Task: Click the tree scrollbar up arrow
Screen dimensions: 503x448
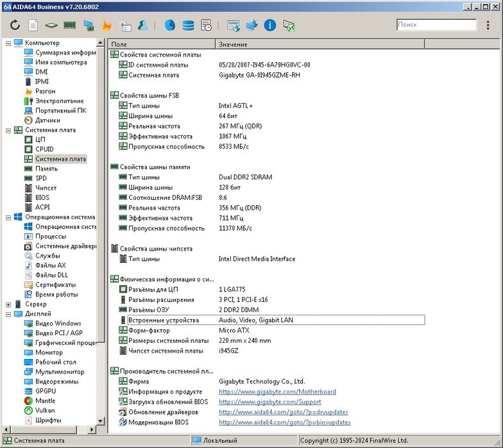Action: coord(100,42)
